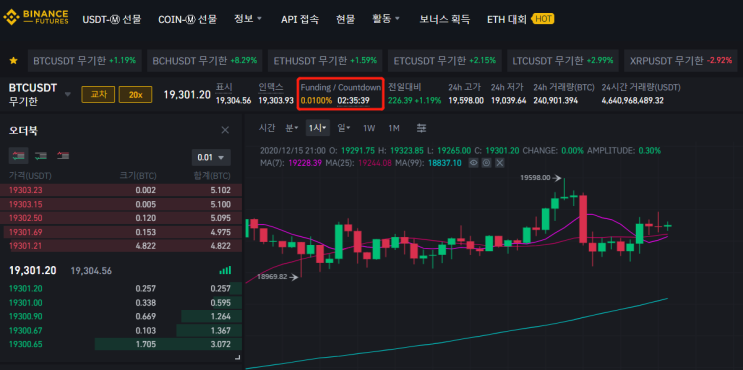Close the order book panel

point(226,130)
